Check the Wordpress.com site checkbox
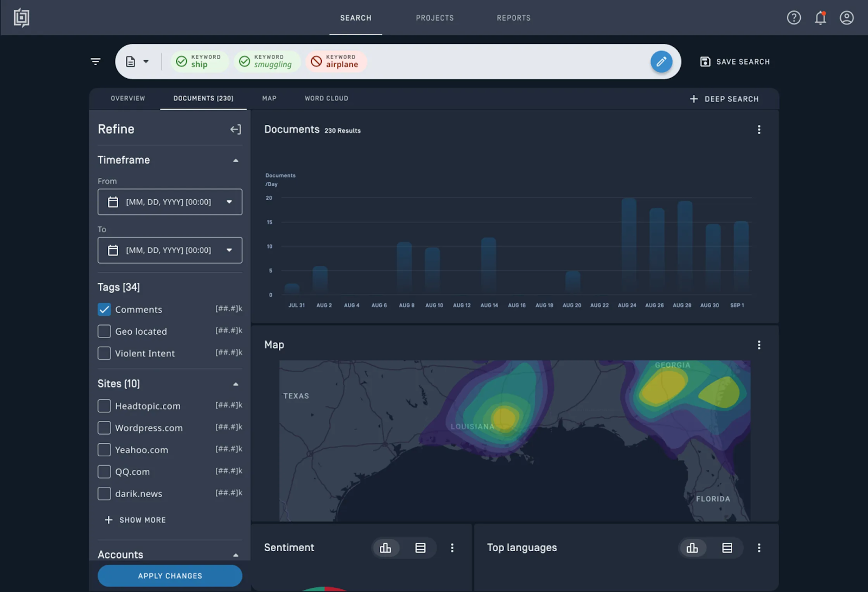Viewport: 868px width, 592px height. (104, 428)
